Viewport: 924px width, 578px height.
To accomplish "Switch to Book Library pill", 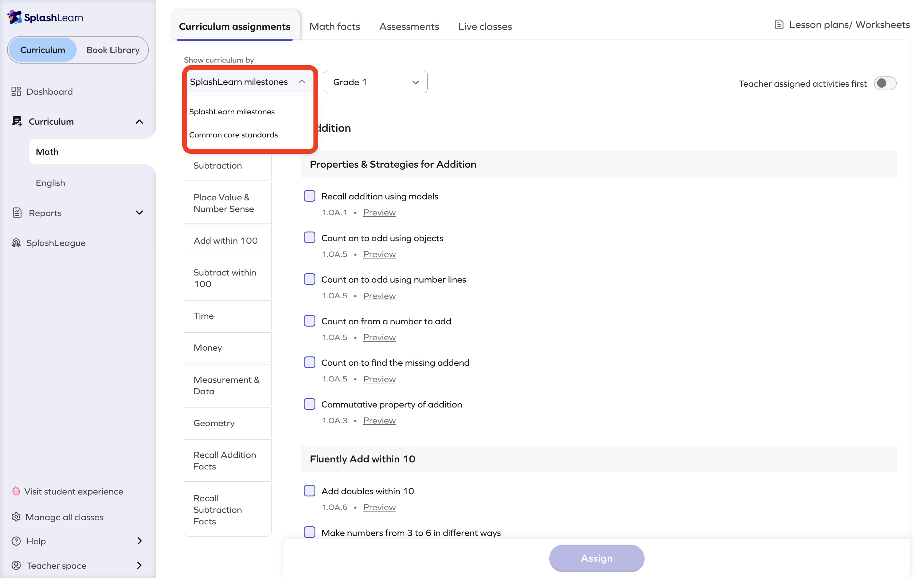I will point(113,50).
